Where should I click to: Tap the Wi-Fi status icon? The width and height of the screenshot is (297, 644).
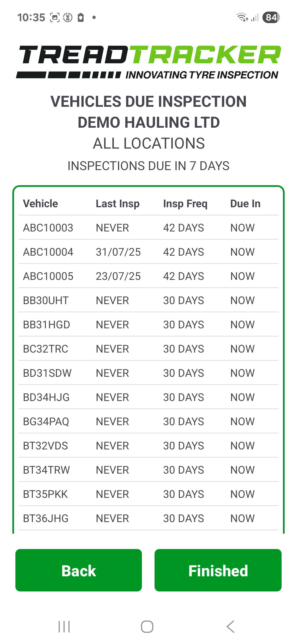[x=242, y=17]
